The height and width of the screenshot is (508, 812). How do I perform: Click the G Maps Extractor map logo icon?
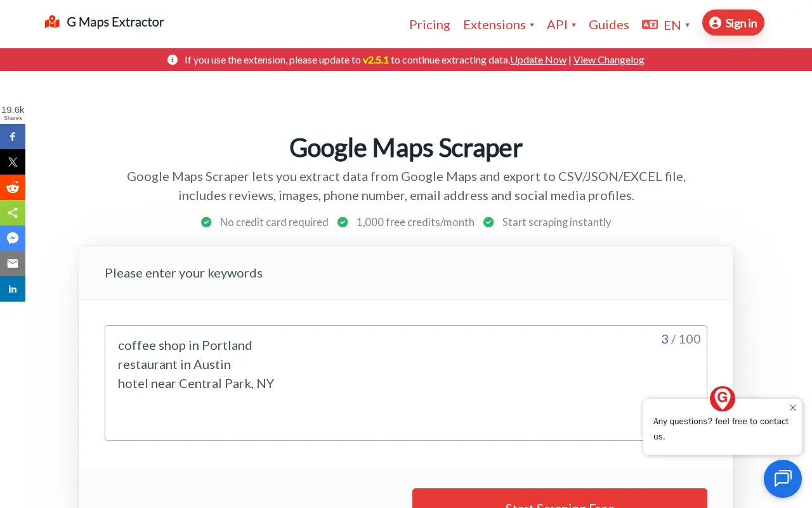pos(52,22)
